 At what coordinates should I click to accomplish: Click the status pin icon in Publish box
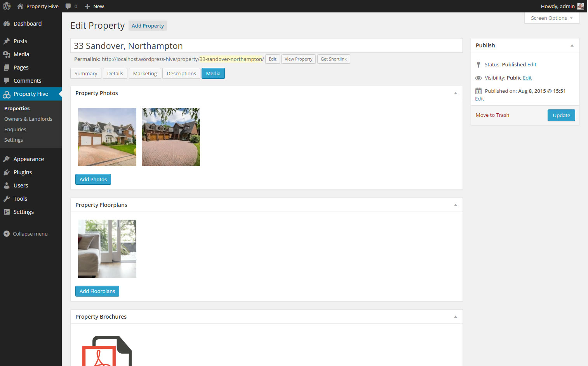coord(478,65)
